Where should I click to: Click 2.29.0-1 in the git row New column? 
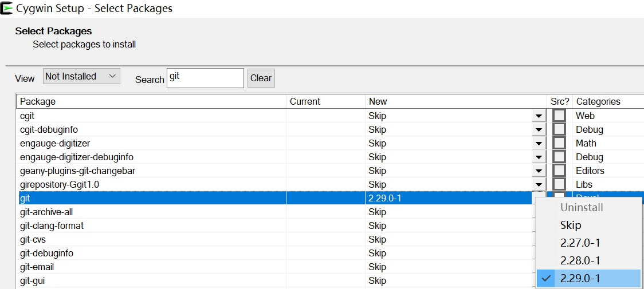pyautogui.click(x=385, y=198)
